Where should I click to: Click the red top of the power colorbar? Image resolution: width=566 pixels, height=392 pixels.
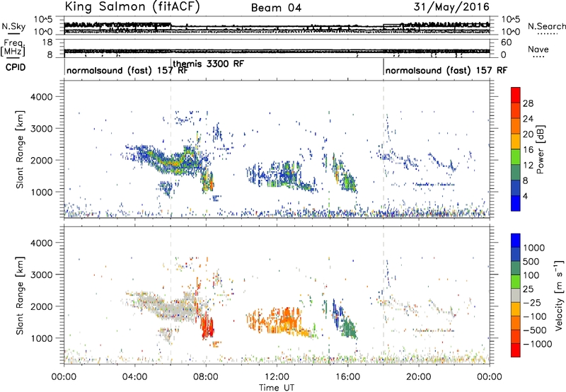click(516, 95)
